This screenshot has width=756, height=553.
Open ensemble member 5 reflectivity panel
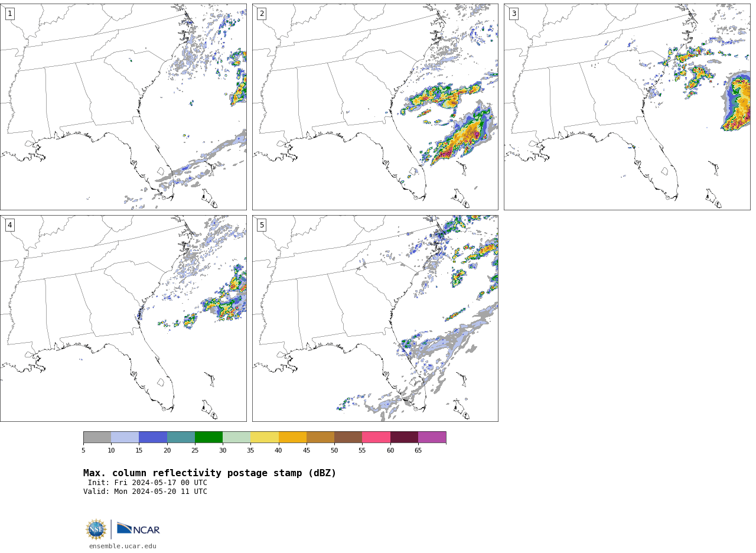(x=375, y=318)
